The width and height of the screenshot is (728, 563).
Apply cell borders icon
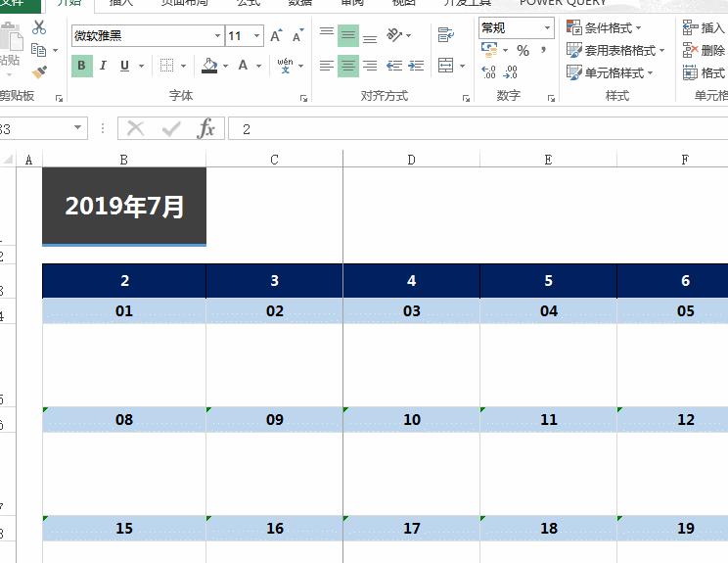[166, 66]
